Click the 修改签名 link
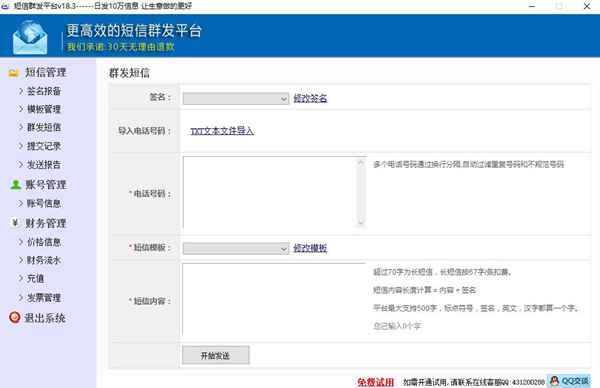Image resolution: width=600 pixels, height=388 pixels. pyautogui.click(x=310, y=98)
